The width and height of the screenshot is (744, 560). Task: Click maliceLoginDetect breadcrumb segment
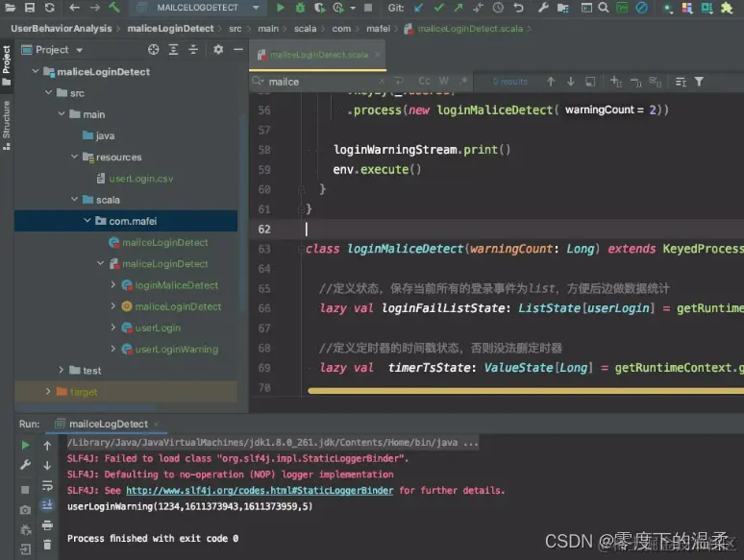point(170,29)
